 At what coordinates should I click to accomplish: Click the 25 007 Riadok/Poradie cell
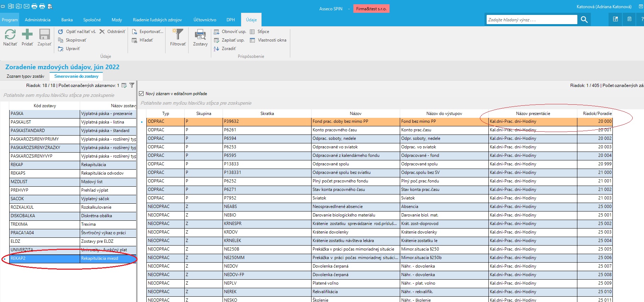(595, 266)
